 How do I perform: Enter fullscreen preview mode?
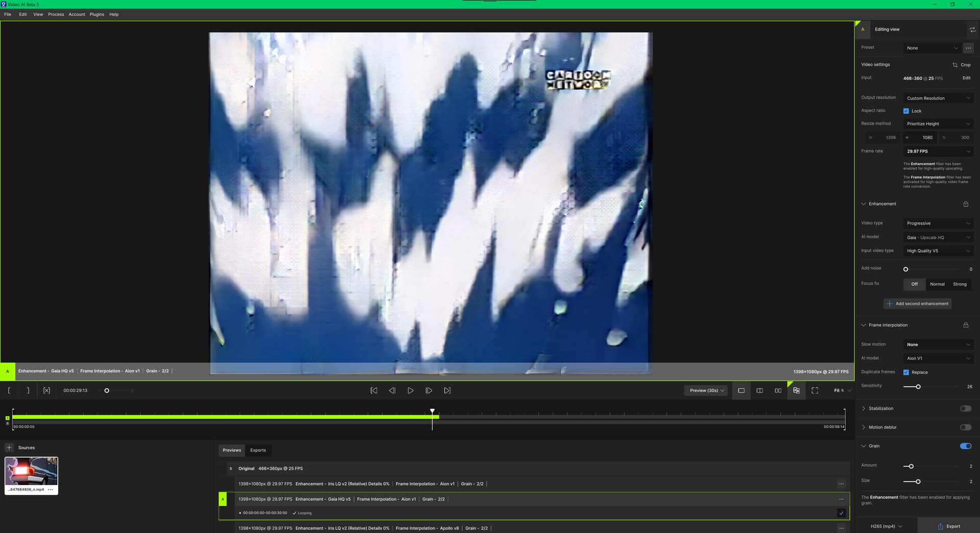point(815,391)
